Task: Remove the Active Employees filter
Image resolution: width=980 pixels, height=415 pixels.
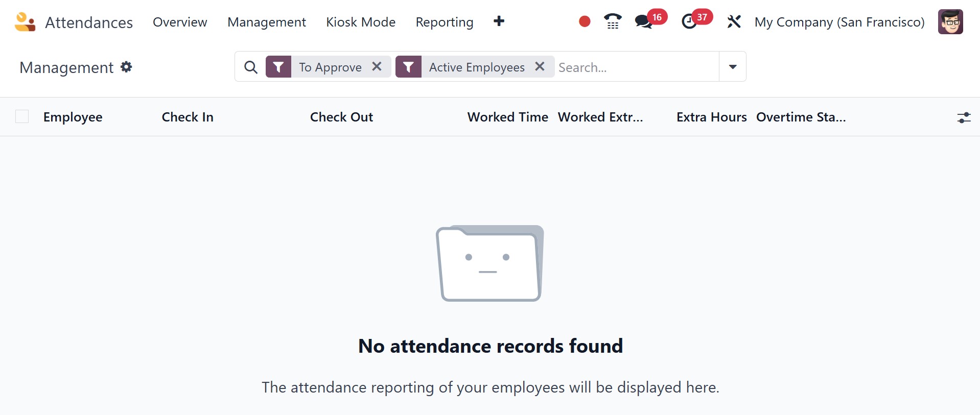Action: pyautogui.click(x=540, y=66)
